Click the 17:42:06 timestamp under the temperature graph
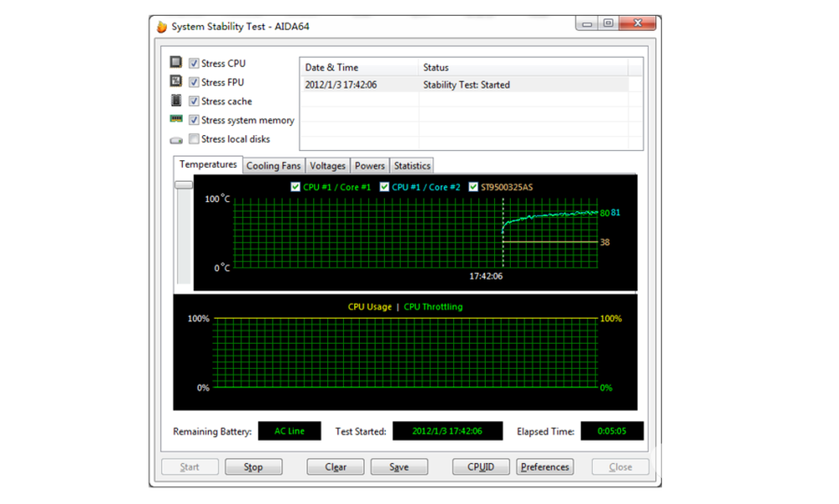 pos(486,276)
